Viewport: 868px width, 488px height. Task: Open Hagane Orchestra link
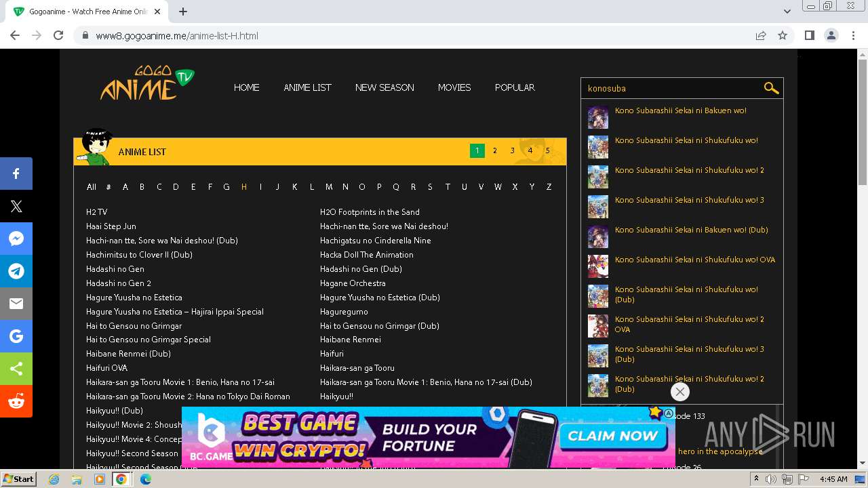[x=353, y=283]
